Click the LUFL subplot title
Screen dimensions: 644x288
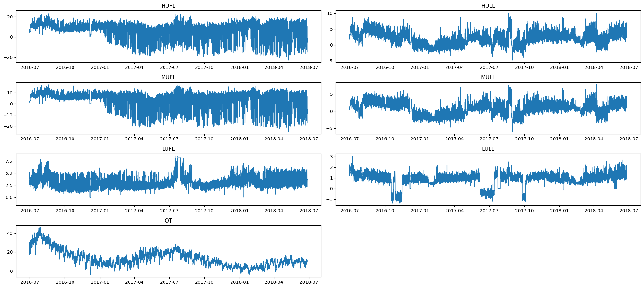click(168, 149)
